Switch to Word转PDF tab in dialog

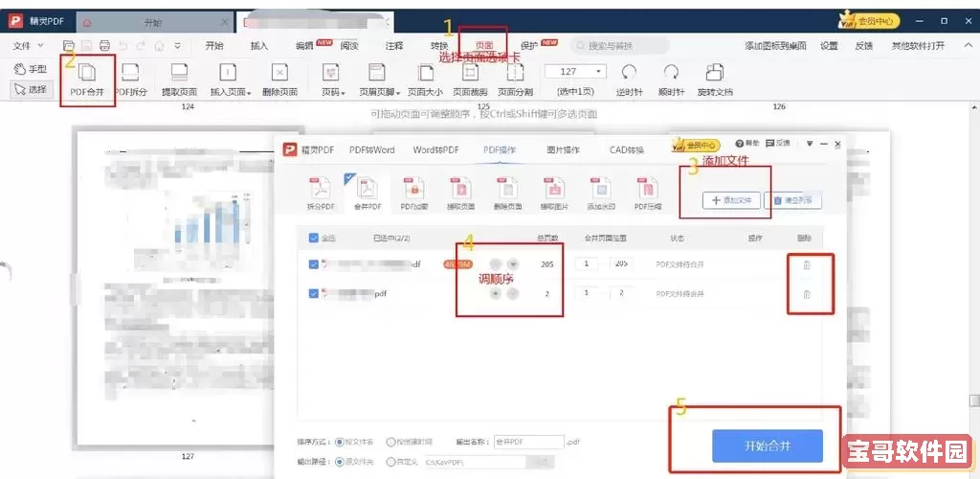coord(436,150)
